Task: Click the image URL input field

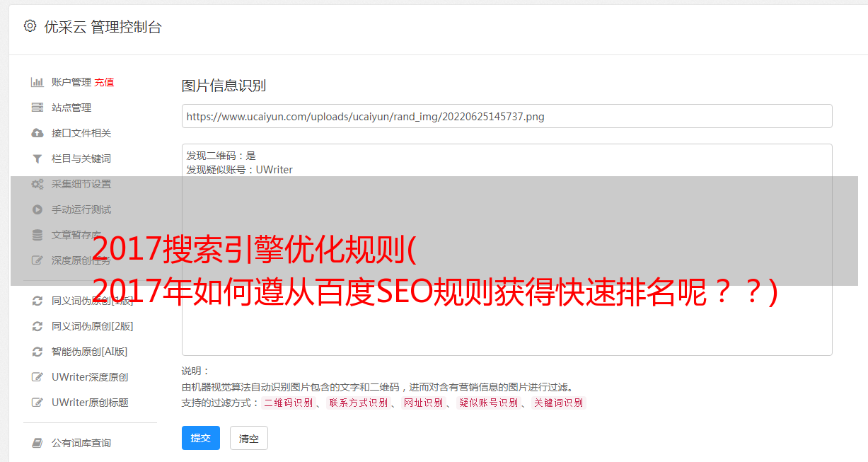Action: click(507, 116)
